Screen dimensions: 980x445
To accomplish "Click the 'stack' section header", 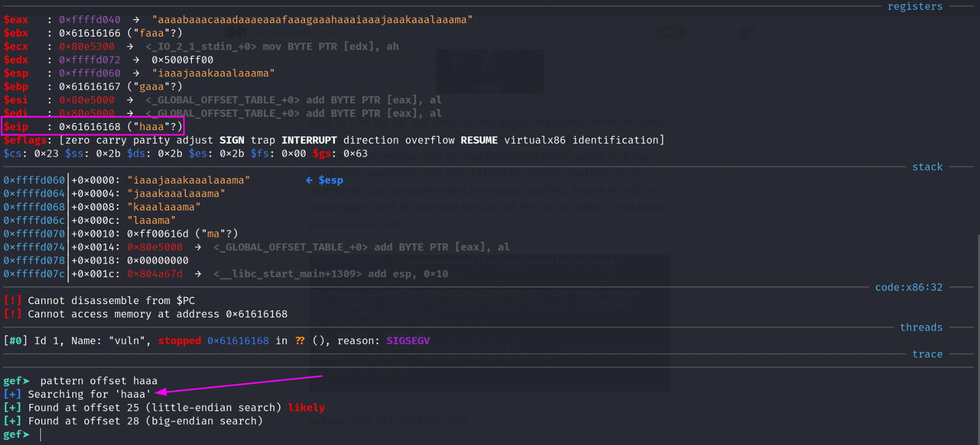I will coord(927,166).
